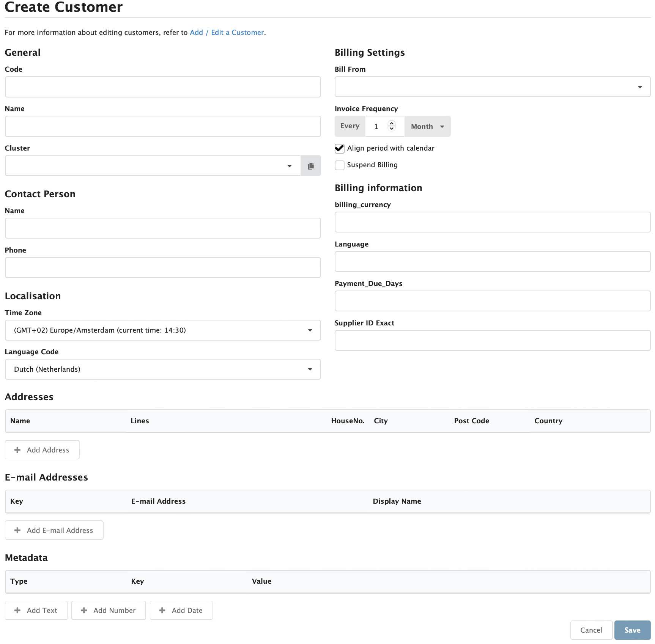
Task: Click the plus icon on Add Text
Action: click(x=17, y=610)
